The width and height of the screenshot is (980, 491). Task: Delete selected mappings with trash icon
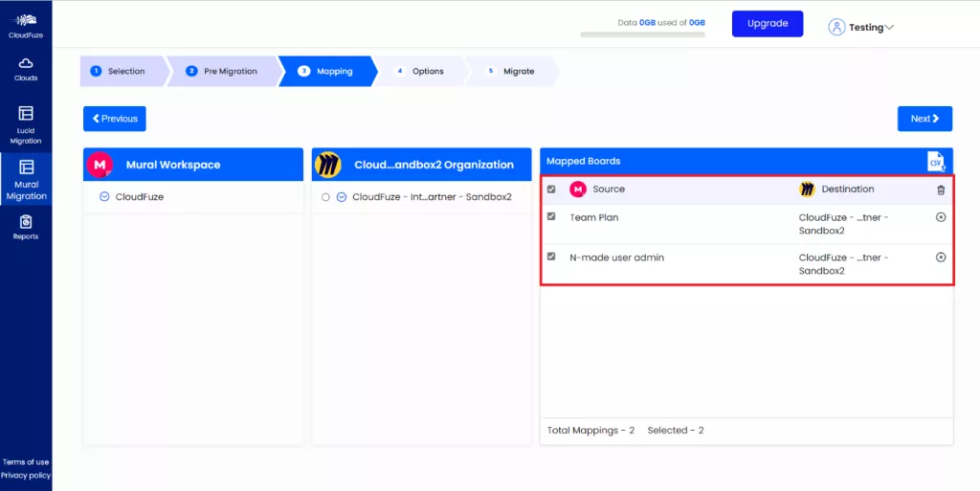(x=941, y=190)
